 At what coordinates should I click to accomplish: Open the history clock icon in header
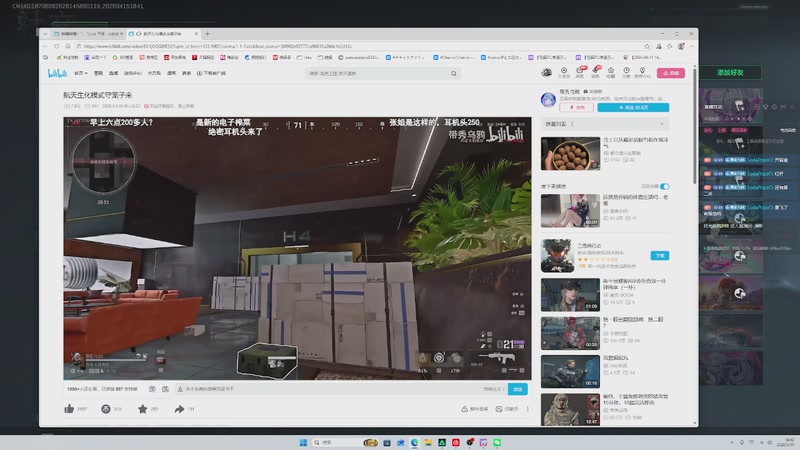pos(626,72)
